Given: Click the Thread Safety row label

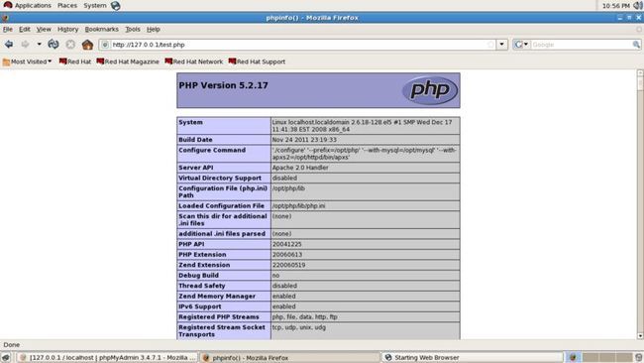Looking at the screenshot, I should pyautogui.click(x=202, y=286).
